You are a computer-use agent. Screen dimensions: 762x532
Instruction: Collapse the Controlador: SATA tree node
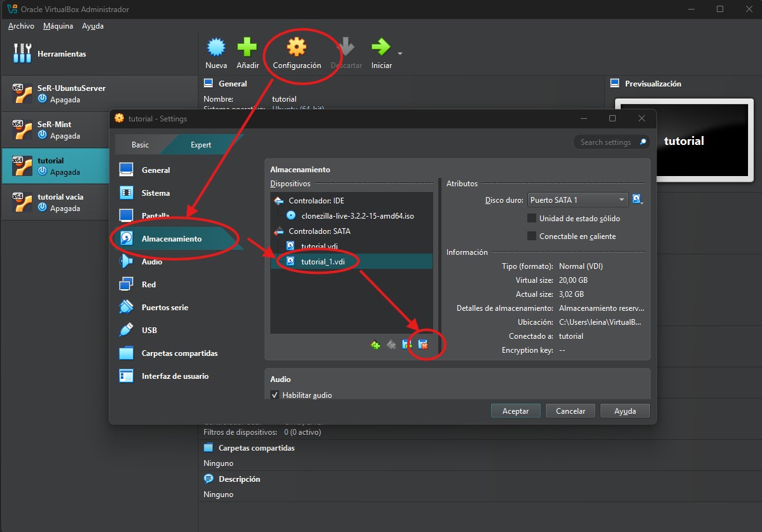pyautogui.click(x=279, y=231)
